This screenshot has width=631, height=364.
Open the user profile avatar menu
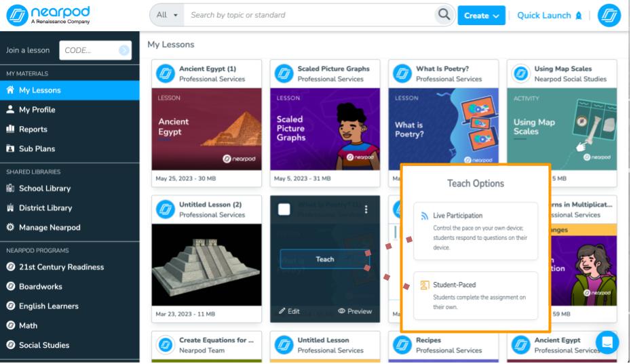pyautogui.click(x=609, y=16)
